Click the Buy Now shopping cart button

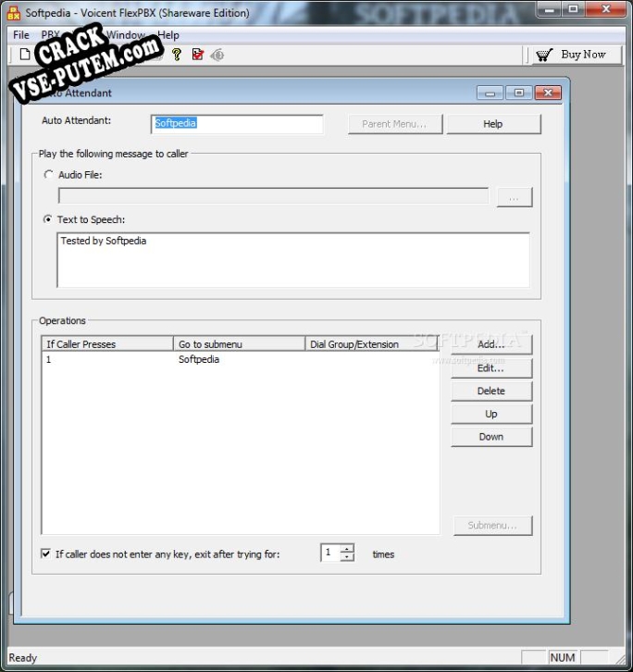tap(572, 55)
